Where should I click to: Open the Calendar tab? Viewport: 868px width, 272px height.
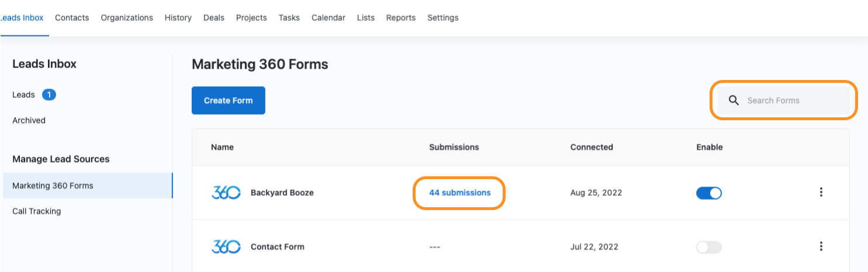point(328,18)
